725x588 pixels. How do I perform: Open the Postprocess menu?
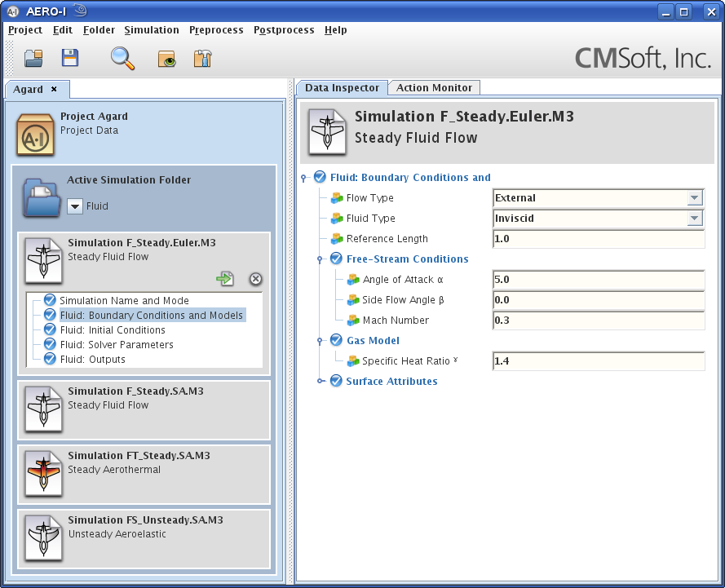tap(284, 30)
